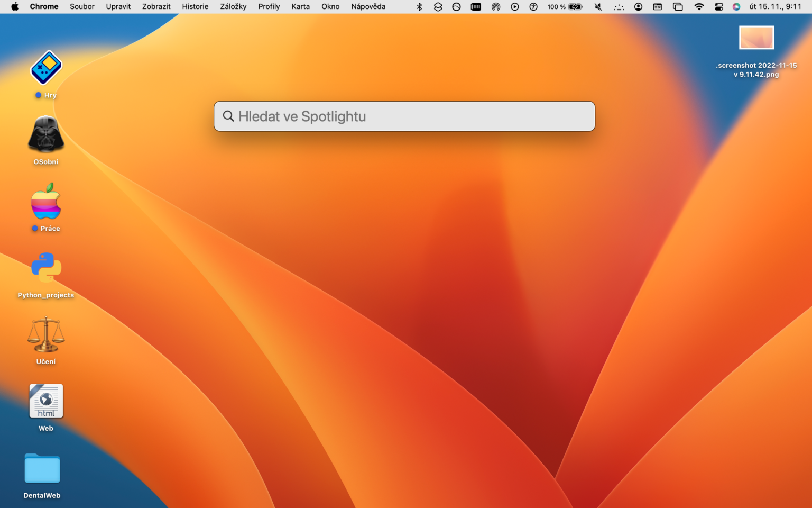Open the Nápověda menu
812x508 pixels.
tap(368, 7)
